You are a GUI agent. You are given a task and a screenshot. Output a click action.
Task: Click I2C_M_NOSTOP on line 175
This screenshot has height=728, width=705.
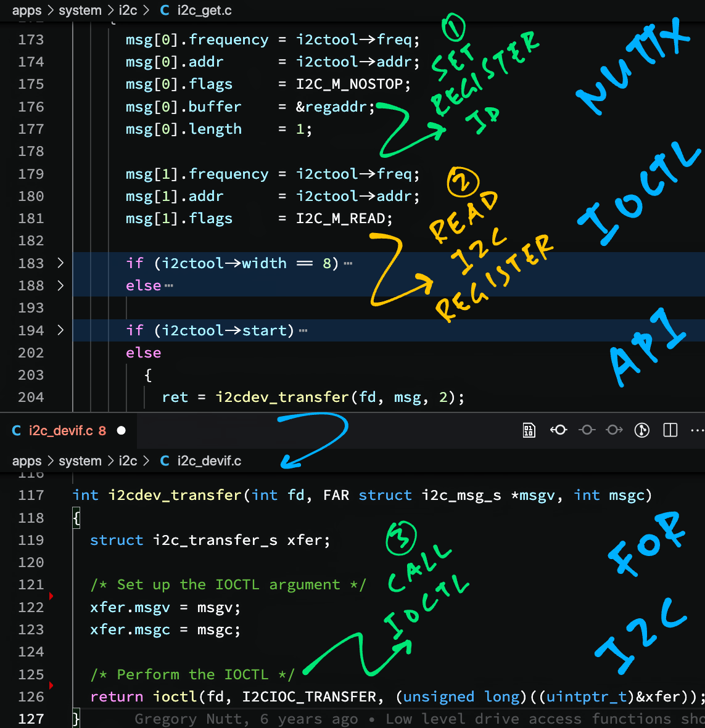(349, 84)
